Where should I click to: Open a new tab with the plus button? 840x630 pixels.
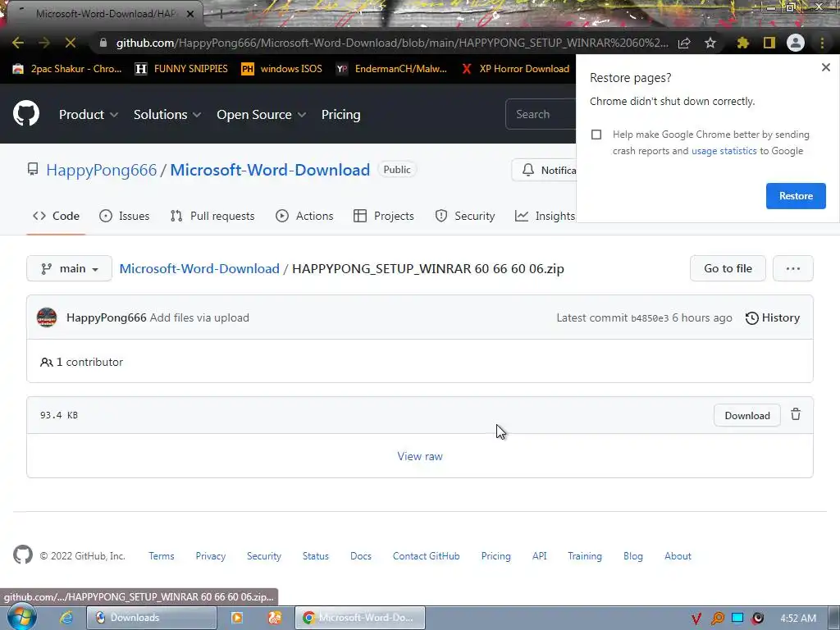220,14
